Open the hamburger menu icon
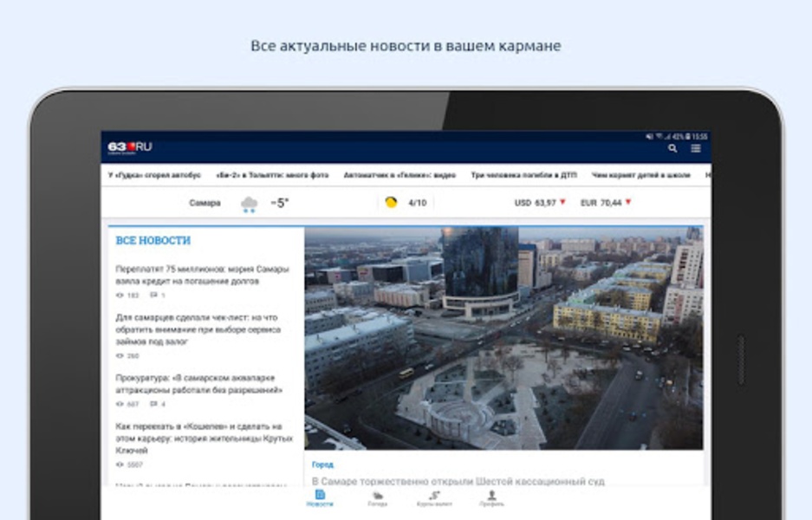The width and height of the screenshot is (812, 520). [x=696, y=149]
